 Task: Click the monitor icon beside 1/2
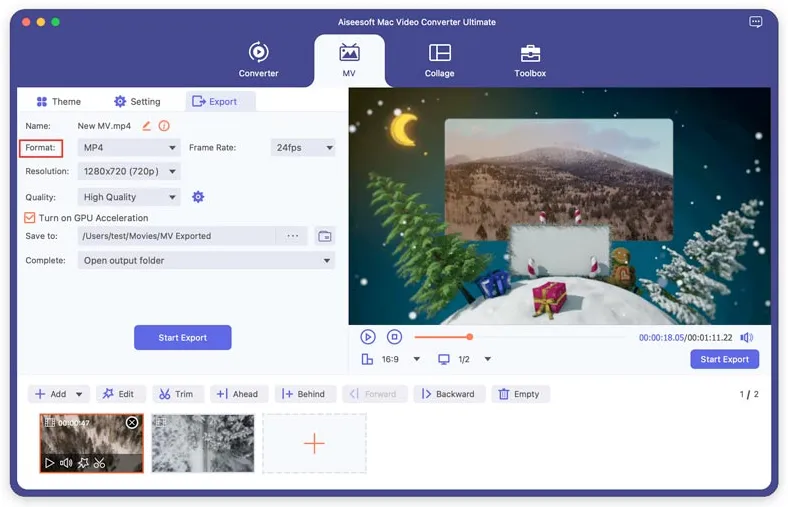(x=444, y=359)
